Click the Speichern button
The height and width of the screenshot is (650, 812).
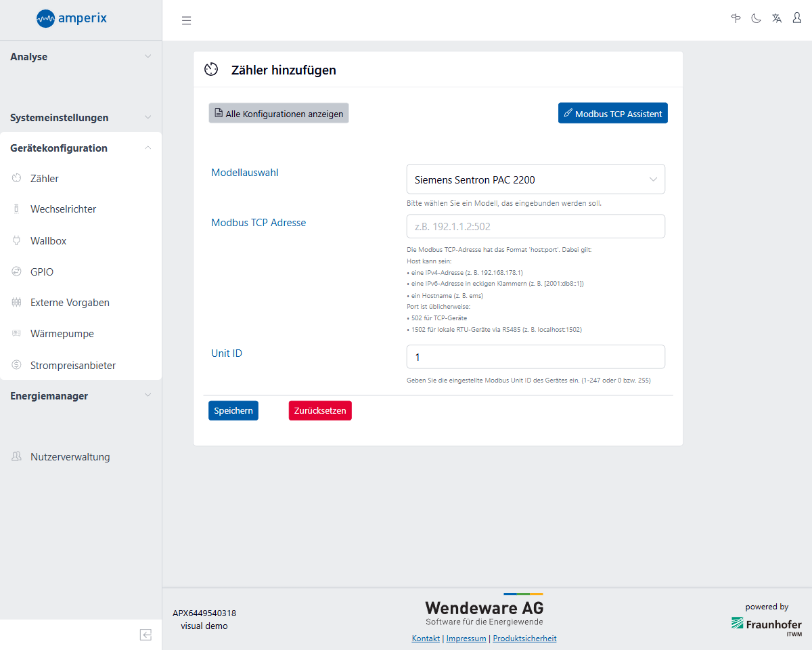[x=233, y=410]
